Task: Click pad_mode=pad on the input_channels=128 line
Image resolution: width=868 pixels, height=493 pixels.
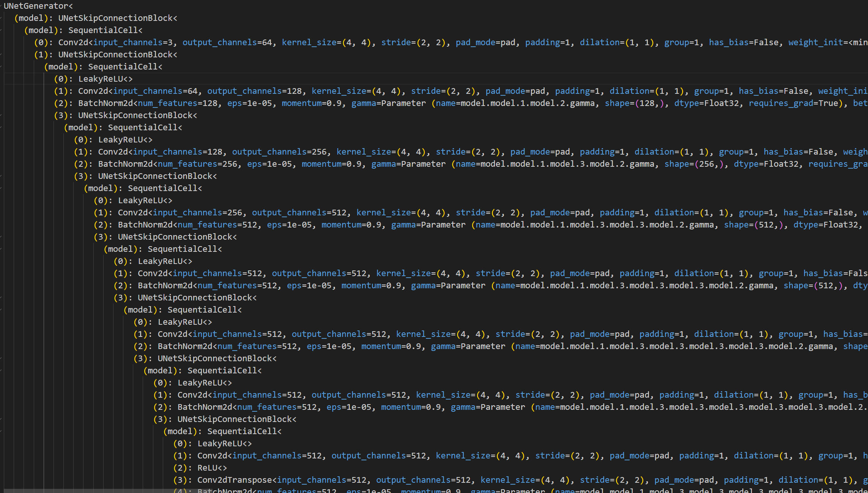Action: click(x=540, y=152)
